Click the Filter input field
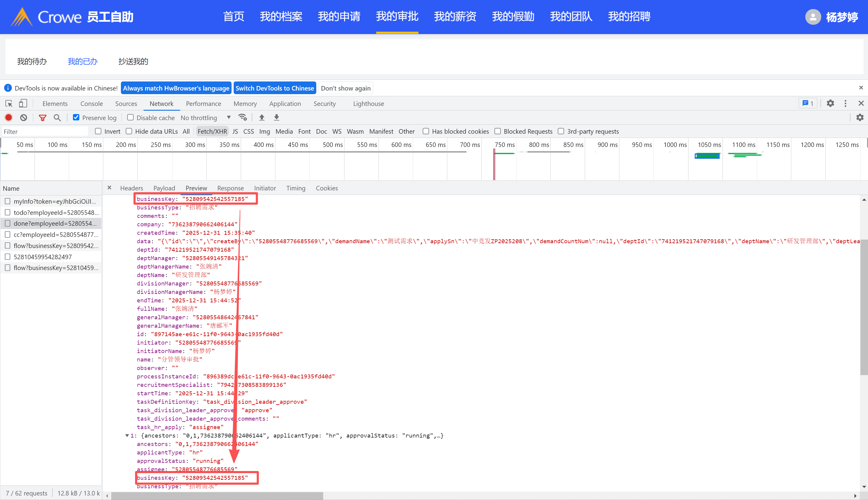The height and width of the screenshot is (500, 868). click(x=45, y=132)
